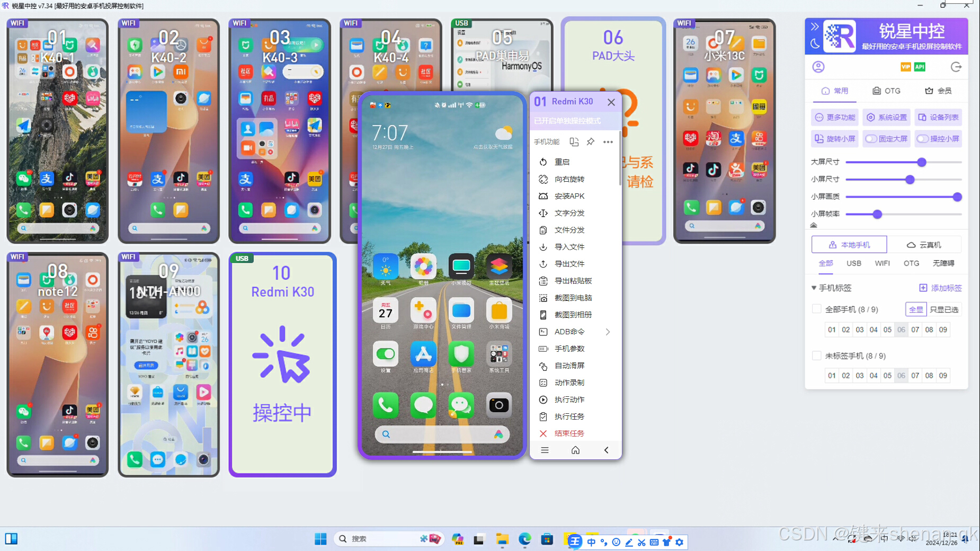
Task: Expand the ADB命令 submenu arrow
Action: pos(608,332)
